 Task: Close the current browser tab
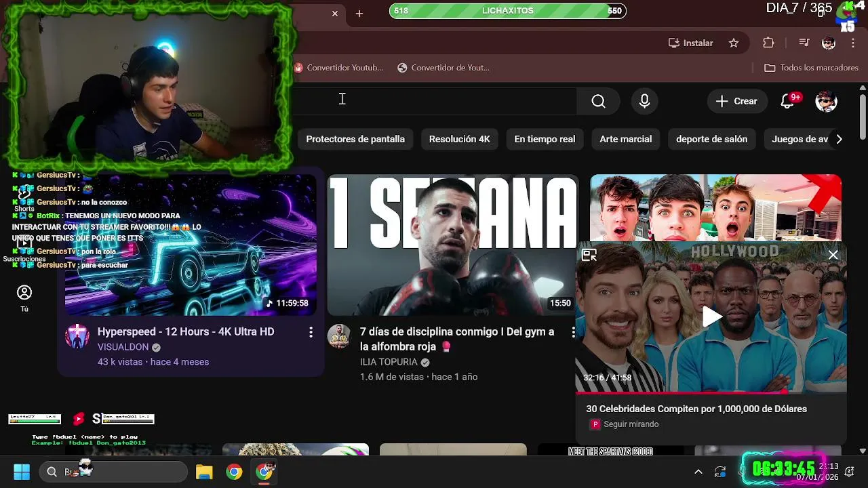click(335, 14)
